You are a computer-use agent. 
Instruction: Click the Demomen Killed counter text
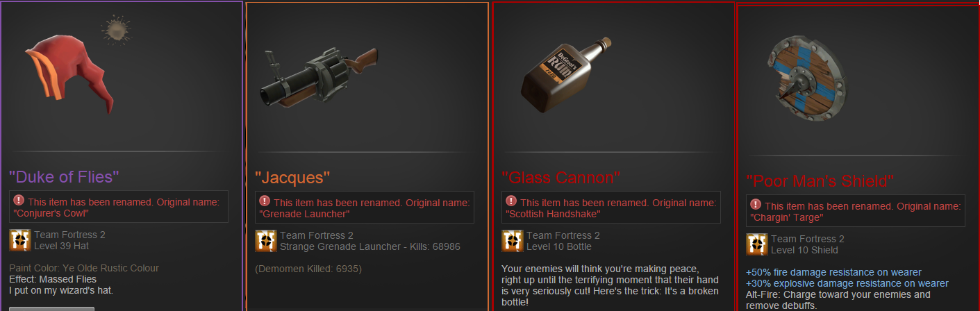pyautogui.click(x=308, y=269)
